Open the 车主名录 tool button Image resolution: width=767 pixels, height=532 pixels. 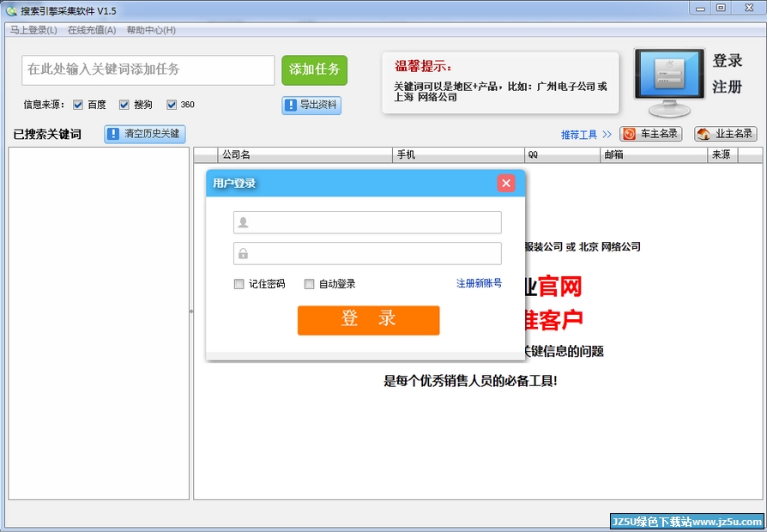pos(650,134)
